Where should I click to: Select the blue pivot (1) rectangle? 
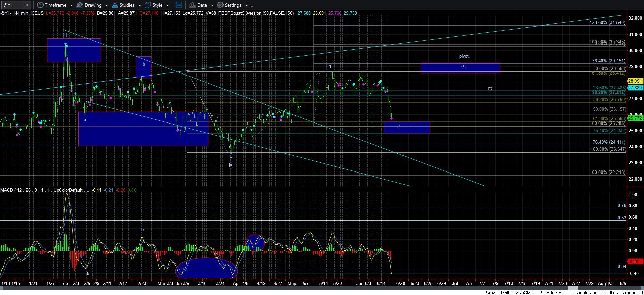tap(460, 68)
